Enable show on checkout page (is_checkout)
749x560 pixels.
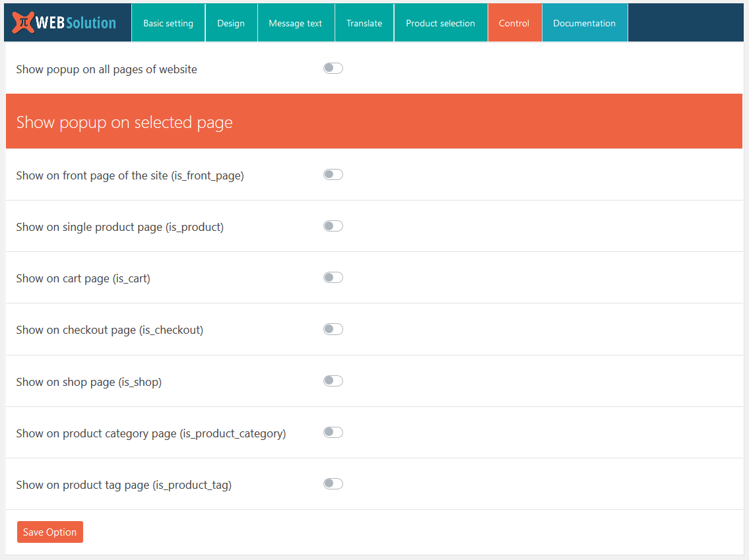point(333,328)
